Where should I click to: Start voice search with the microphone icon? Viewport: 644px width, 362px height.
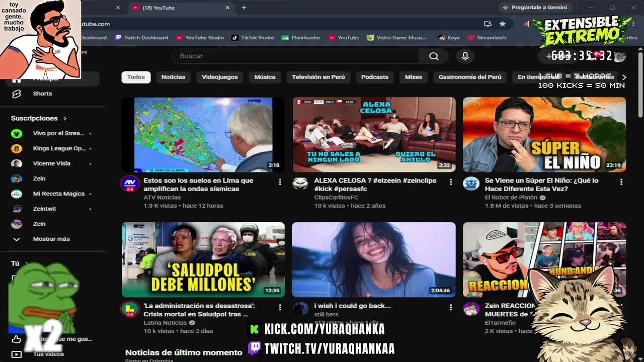point(465,56)
